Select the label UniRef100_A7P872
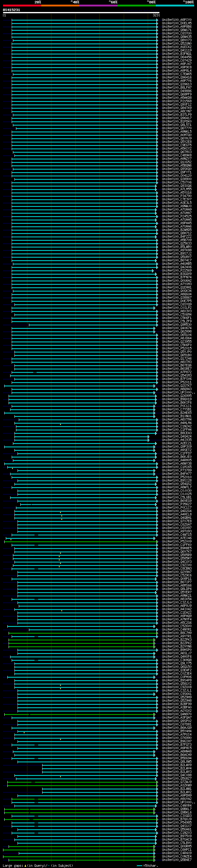The height and width of the screenshot is (868, 197). (177, 372)
